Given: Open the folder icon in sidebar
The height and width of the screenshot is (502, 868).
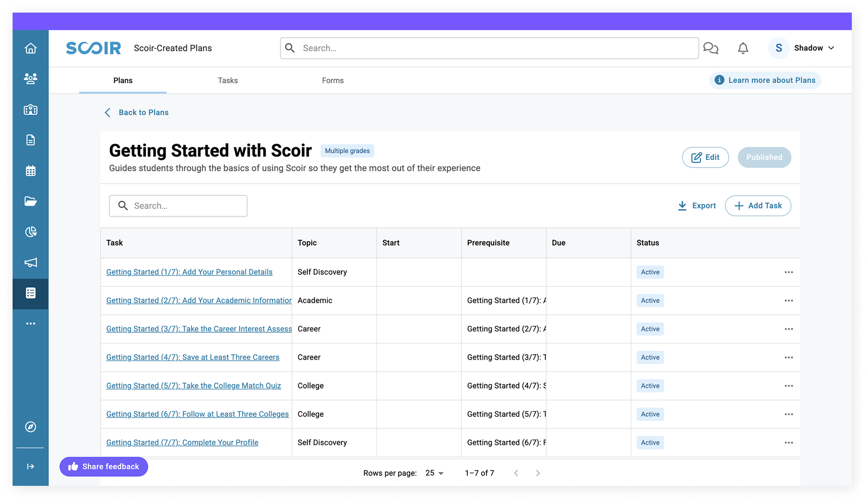Looking at the screenshot, I should (x=31, y=201).
